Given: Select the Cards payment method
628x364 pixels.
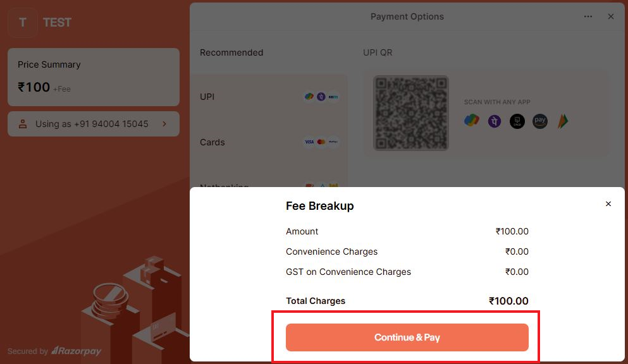Looking at the screenshot, I should [x=269, y=142].
